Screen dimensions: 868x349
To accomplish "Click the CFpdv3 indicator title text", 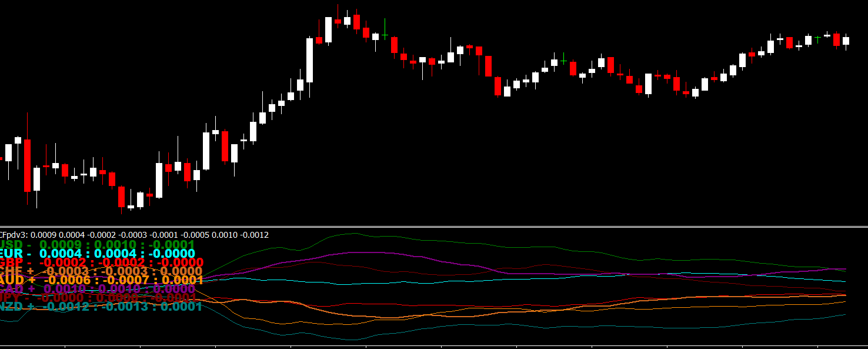I will [x=134, y=235].
